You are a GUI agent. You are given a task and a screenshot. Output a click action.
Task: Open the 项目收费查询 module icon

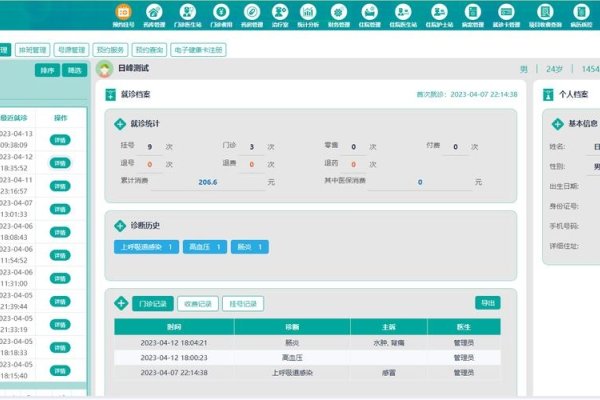(x=545, y=12)
